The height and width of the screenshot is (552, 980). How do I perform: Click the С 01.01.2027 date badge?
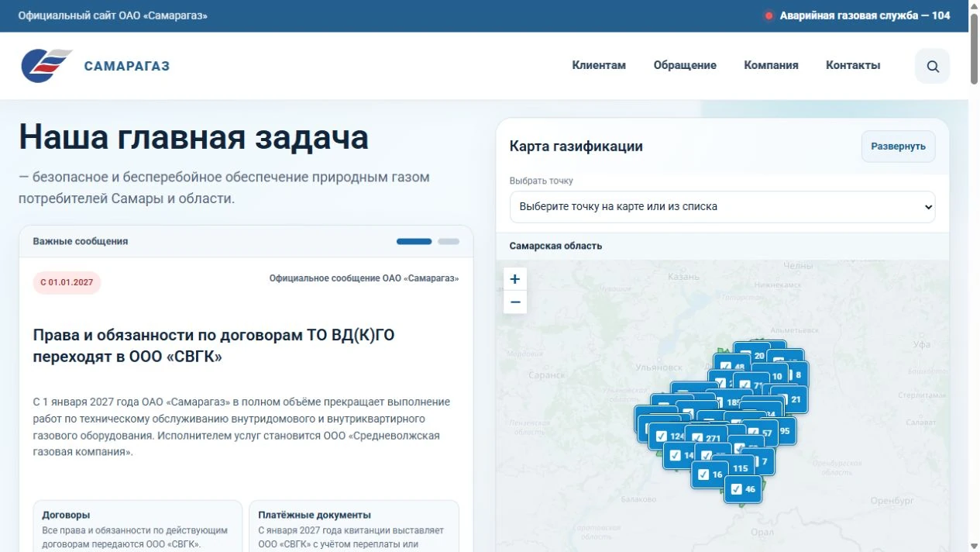[x=67, y=282]
